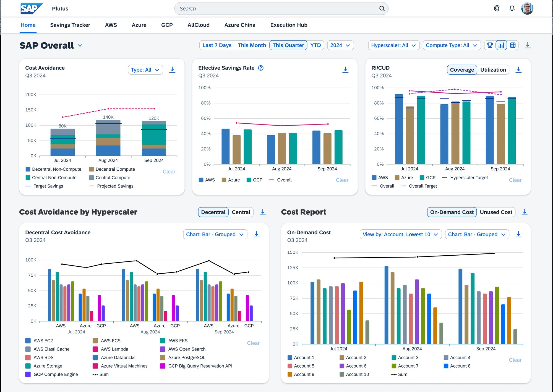The height and width of the screenshot is (392, 553).
Task: Click AWS EC2 legend swatch
Action: 28,341
